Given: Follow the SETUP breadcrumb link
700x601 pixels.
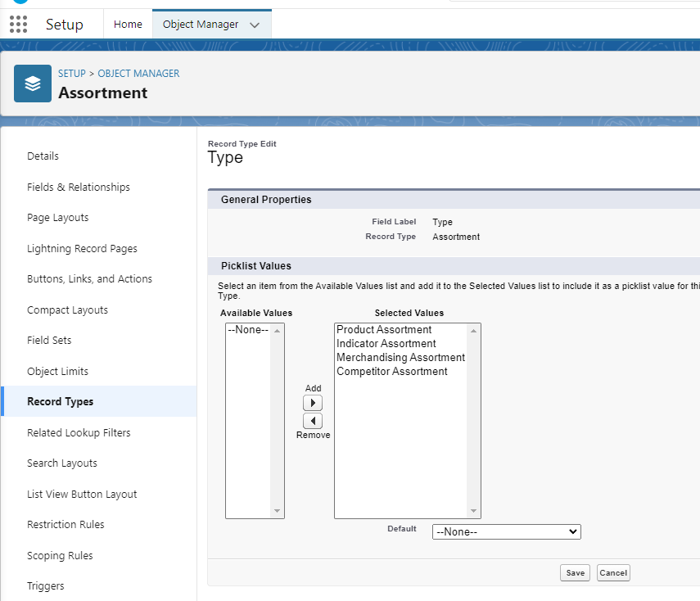Looking at the screenshot, I should (x=71, y=74).
